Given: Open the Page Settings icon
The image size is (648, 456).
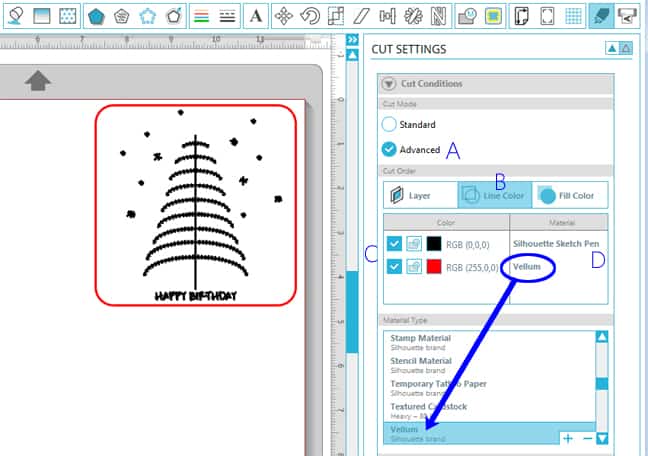Looking at the screenshot, I should (521, 16).
